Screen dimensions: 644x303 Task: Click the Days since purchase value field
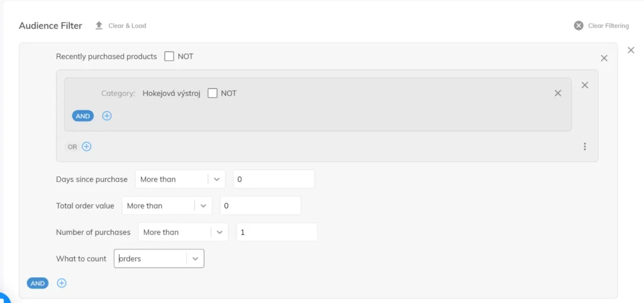coord(274,180)
